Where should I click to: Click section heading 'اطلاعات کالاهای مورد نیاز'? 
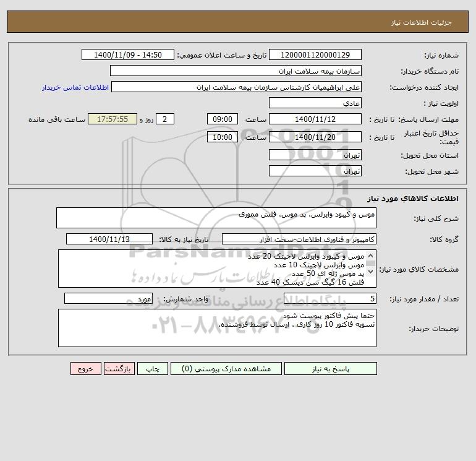pos(412,199)
